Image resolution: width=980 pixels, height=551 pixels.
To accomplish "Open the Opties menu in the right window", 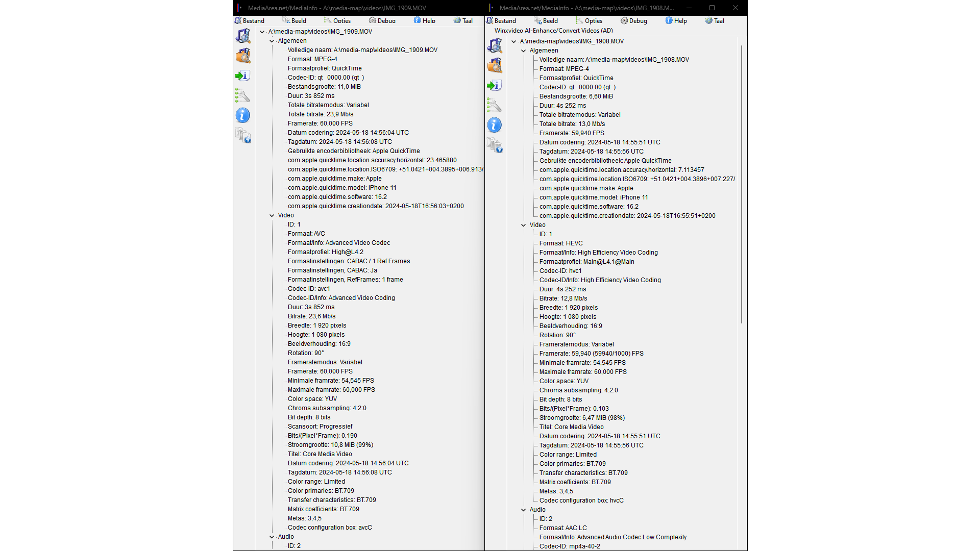I will click(590, 21).
